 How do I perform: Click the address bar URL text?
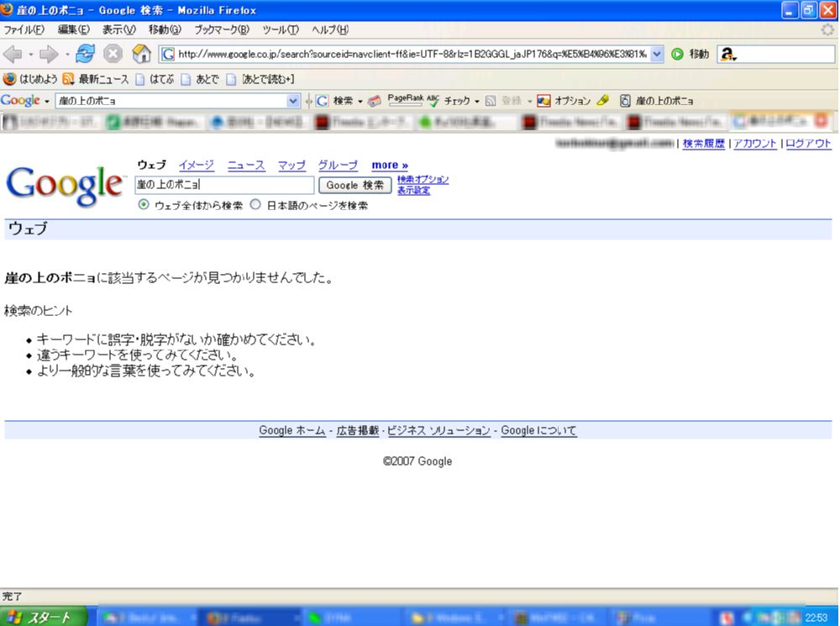(412, 54)
